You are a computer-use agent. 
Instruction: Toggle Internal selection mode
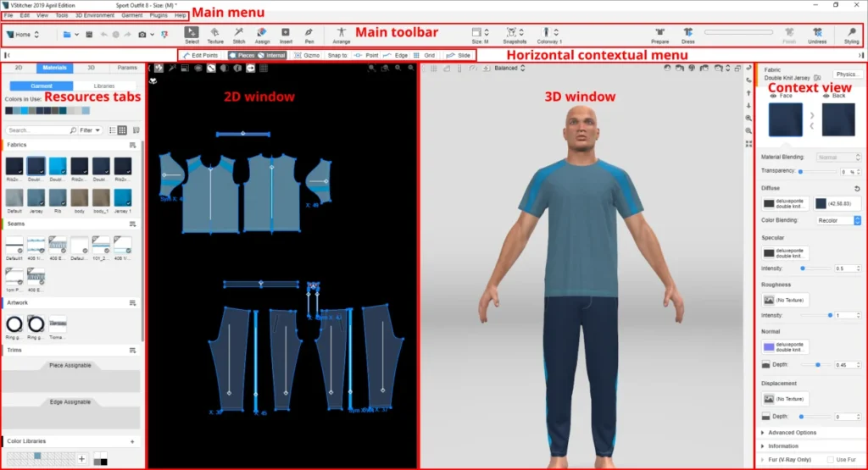coord(271,55)
